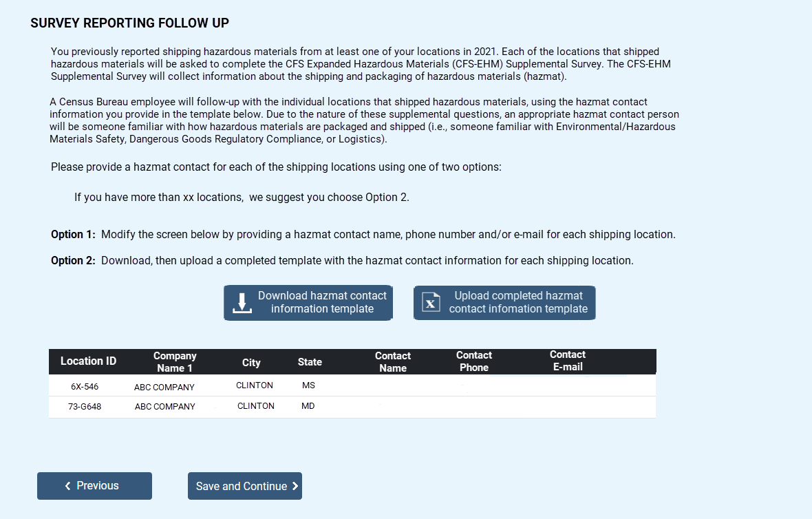Focus Contact E-mail field for location 73-G648
The width and height of the screenshot is (812, 519).
[x=567, y=407]
